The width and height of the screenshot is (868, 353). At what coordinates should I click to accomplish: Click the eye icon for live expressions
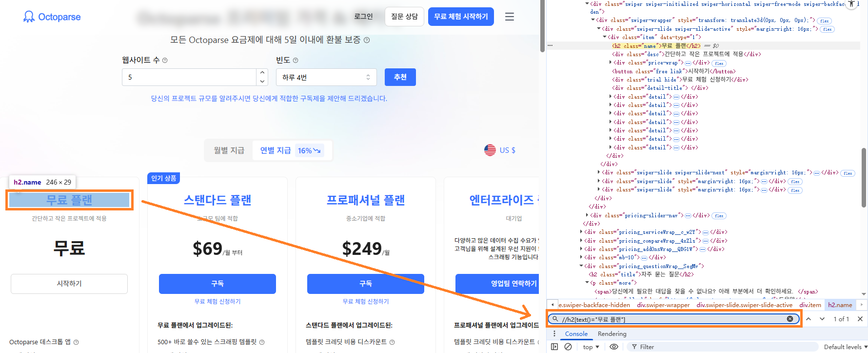pyautogui.click(x=614, y=347)
